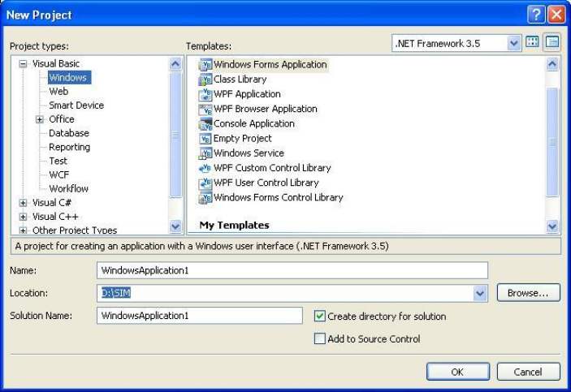This screenshot has height=392, width=571.
Task: Pick the WPF Application template icon
Action: pos(206,94)
